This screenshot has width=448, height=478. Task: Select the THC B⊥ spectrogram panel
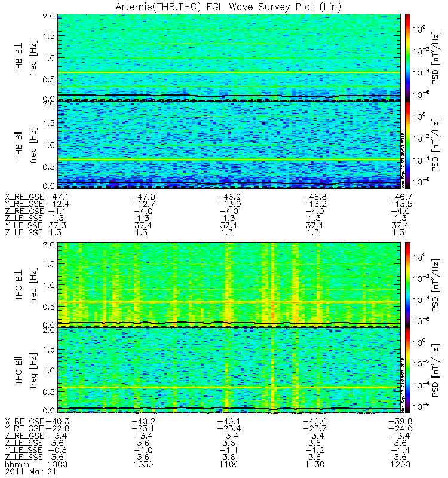229,285
